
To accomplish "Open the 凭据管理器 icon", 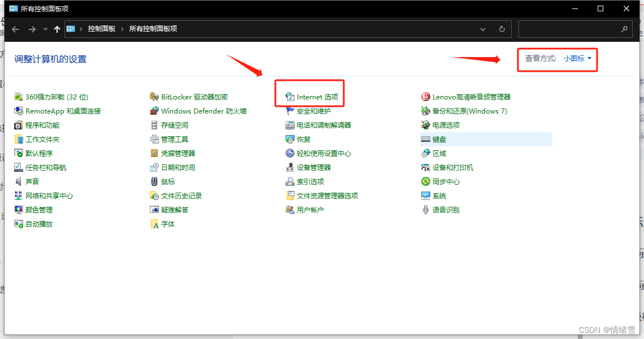I will pyautogui.click(x=154, y=153).
